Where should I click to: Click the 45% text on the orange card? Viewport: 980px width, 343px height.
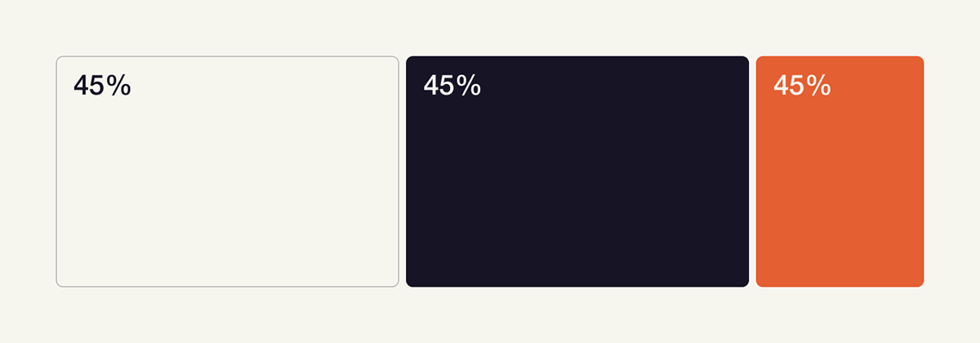[x=801, y=86]
